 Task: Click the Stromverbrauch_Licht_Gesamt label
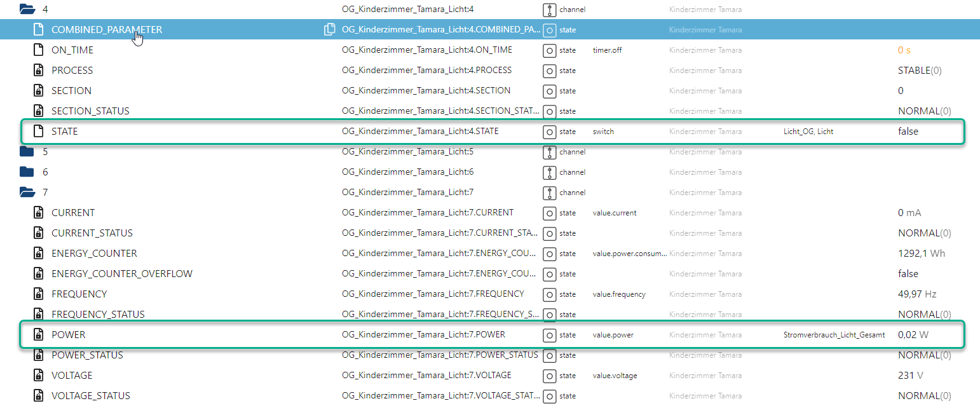833,335
